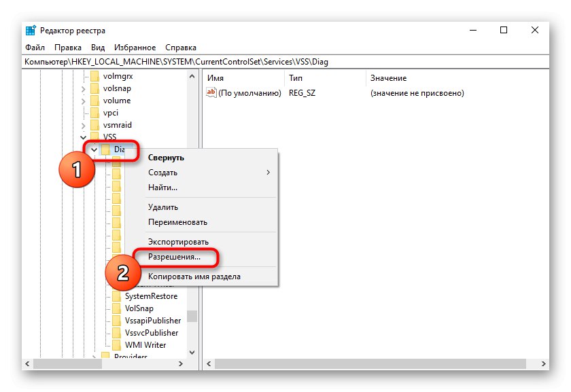Screen dimensions: 571x392
Task: Click the SystemRestore folder icon
Action: [116, 296]
